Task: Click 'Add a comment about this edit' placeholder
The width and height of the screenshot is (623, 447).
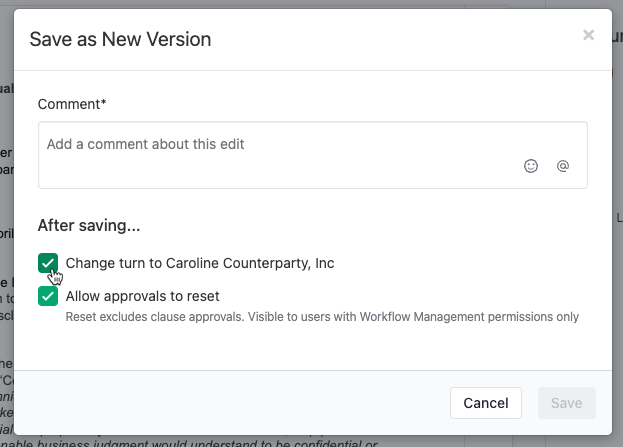Action: point(145,144)
